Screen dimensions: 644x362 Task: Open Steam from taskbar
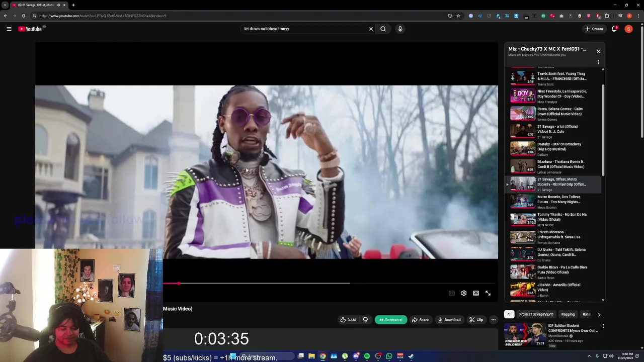411,356
